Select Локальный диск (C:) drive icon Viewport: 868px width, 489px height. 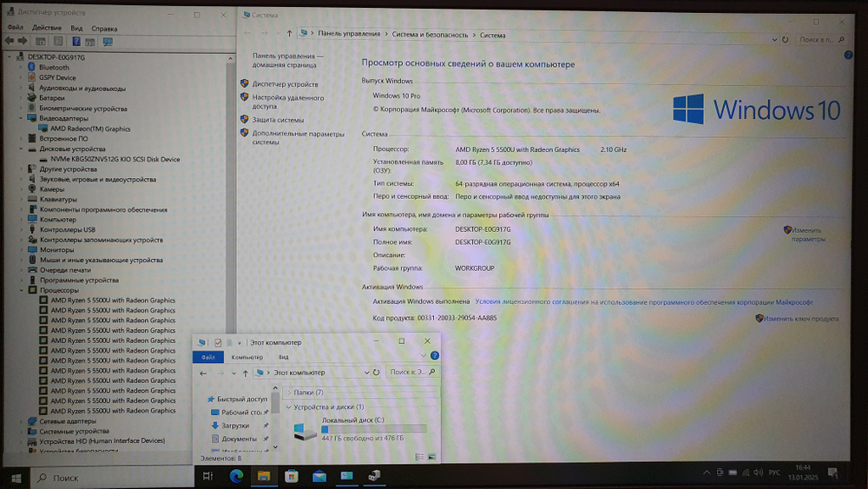click(305, 432)
